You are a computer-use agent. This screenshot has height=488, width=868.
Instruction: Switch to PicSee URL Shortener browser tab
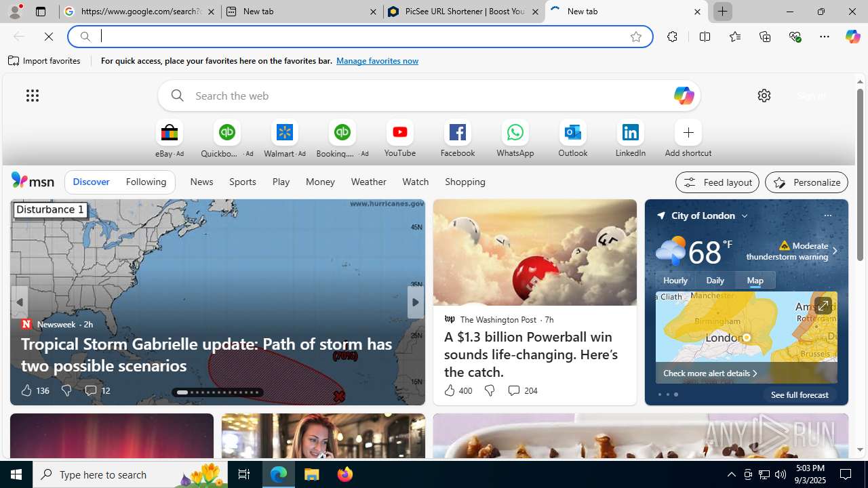[x=464, y=12]
